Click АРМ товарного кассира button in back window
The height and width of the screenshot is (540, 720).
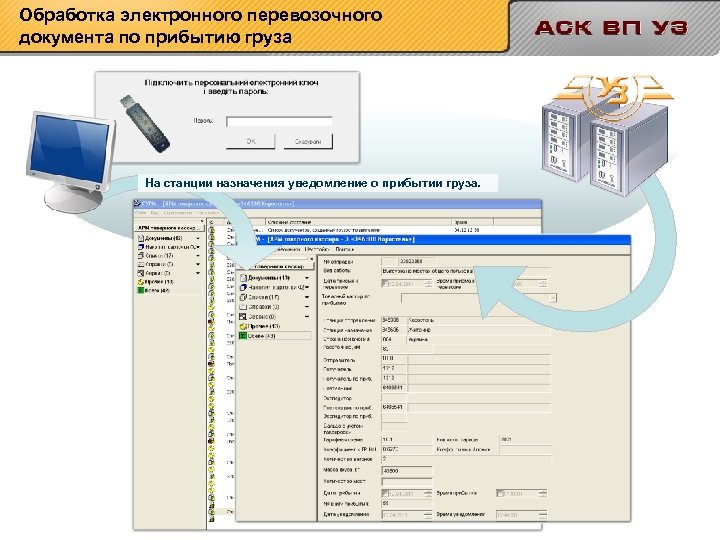tap(168, 228)
